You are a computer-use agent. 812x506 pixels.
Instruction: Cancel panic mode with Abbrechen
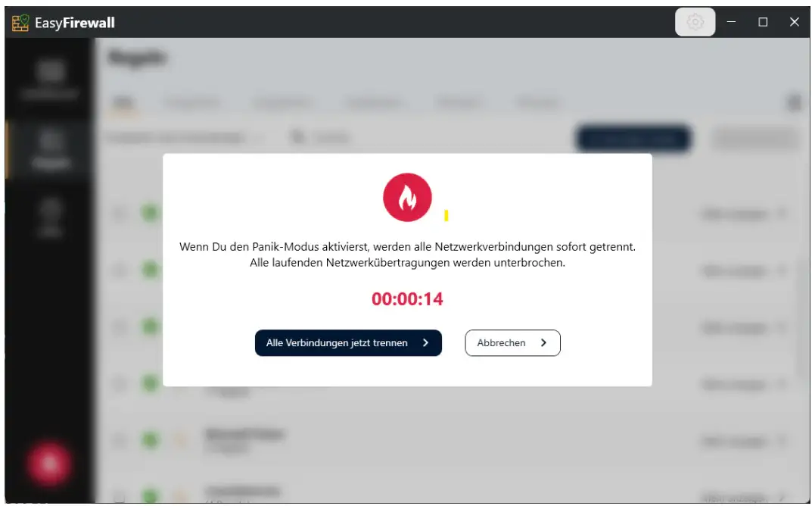click(512, 342)
